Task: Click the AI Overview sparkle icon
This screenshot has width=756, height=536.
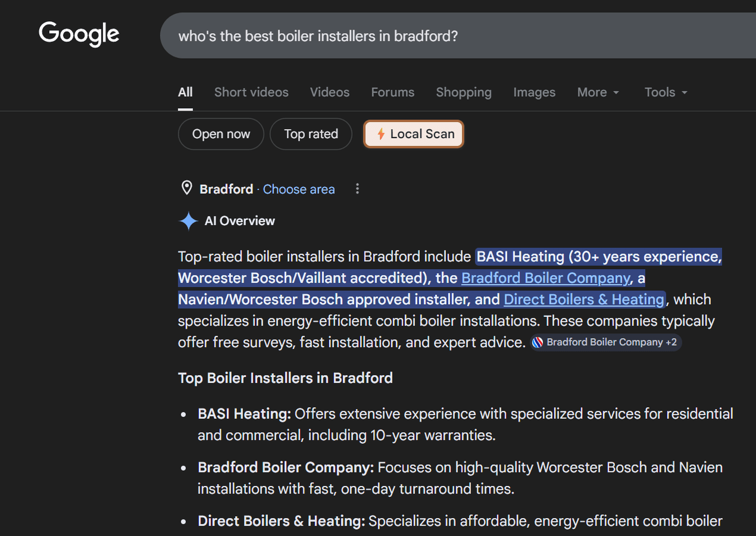Action: tap(188, 221)
